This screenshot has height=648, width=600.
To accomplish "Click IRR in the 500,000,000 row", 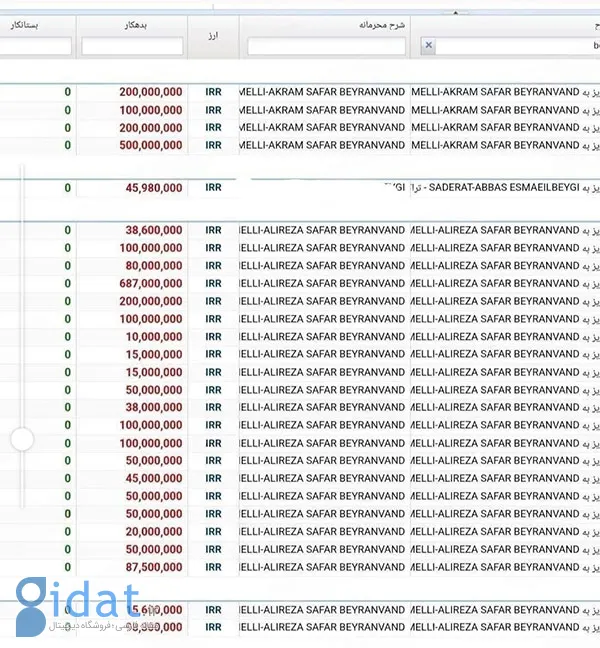I will [x=214, y=145].
